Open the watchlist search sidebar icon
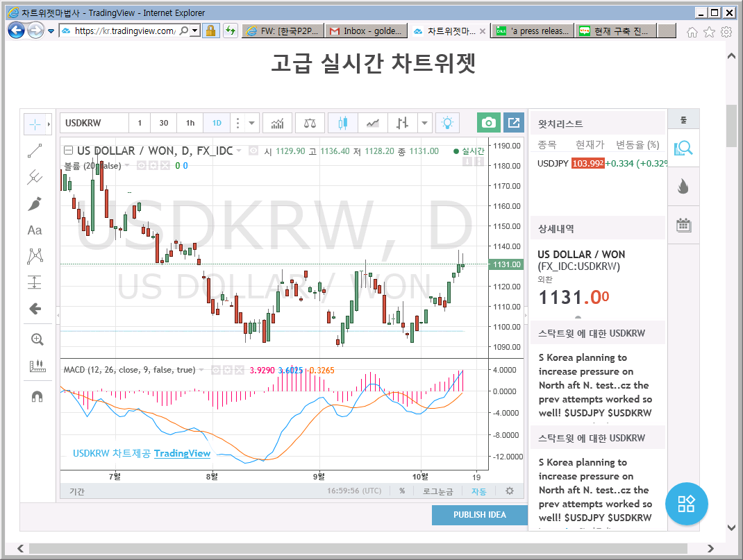Screen dimensions: 743x560 683,149
